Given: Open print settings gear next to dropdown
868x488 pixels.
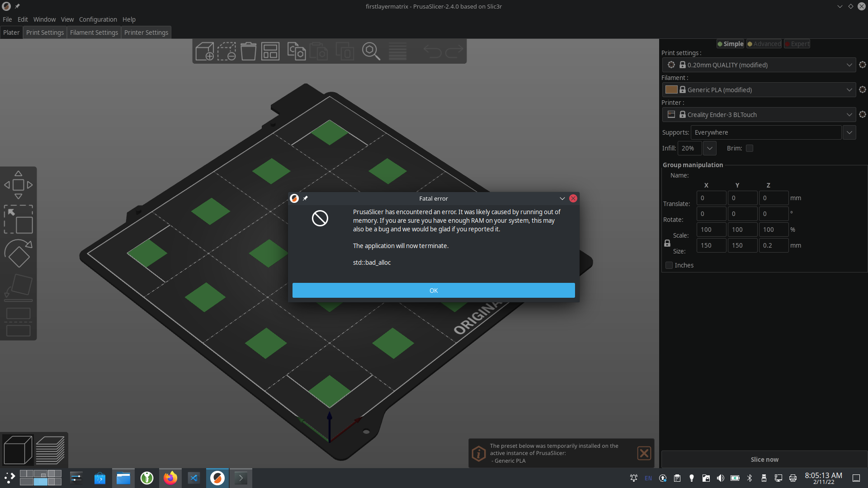Looking at the screenshot, I should pos(862,65).
